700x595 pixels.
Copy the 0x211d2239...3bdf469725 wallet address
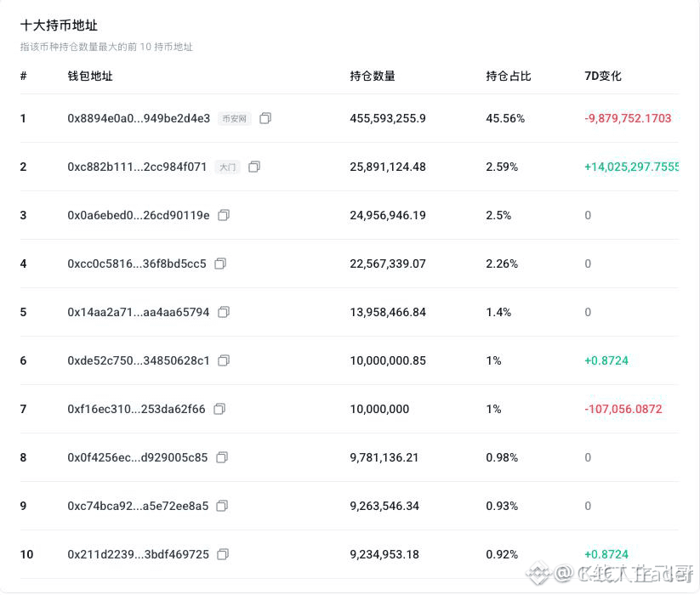(223, 554)
